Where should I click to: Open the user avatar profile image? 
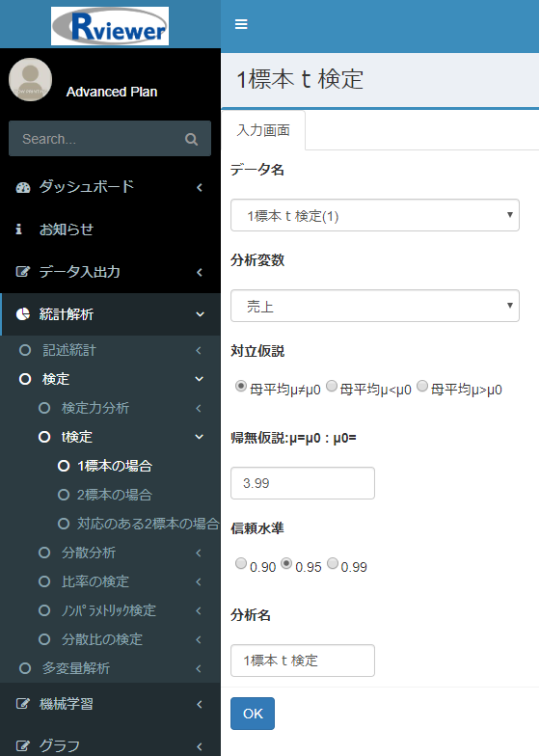pyautogui.click(x=31, y=79)
